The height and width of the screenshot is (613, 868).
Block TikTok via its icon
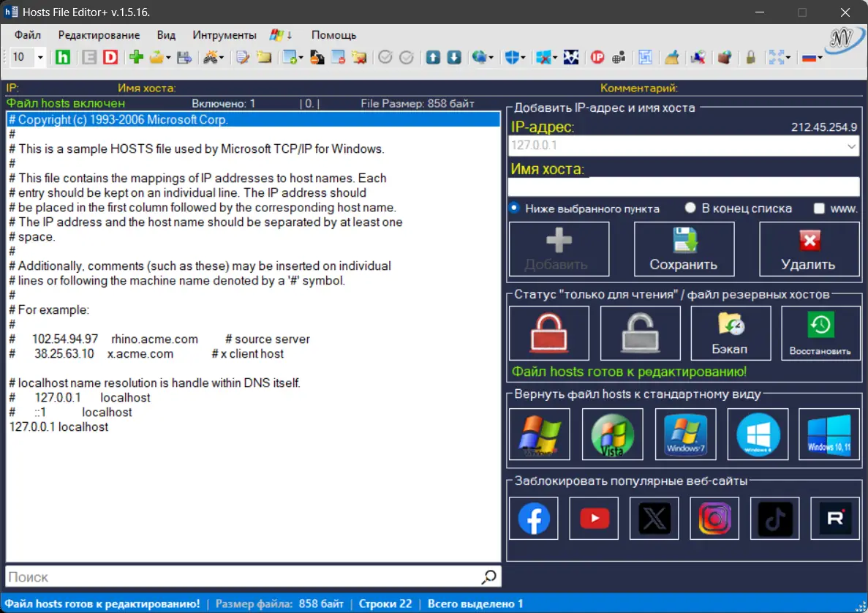[x=774, y=517]
